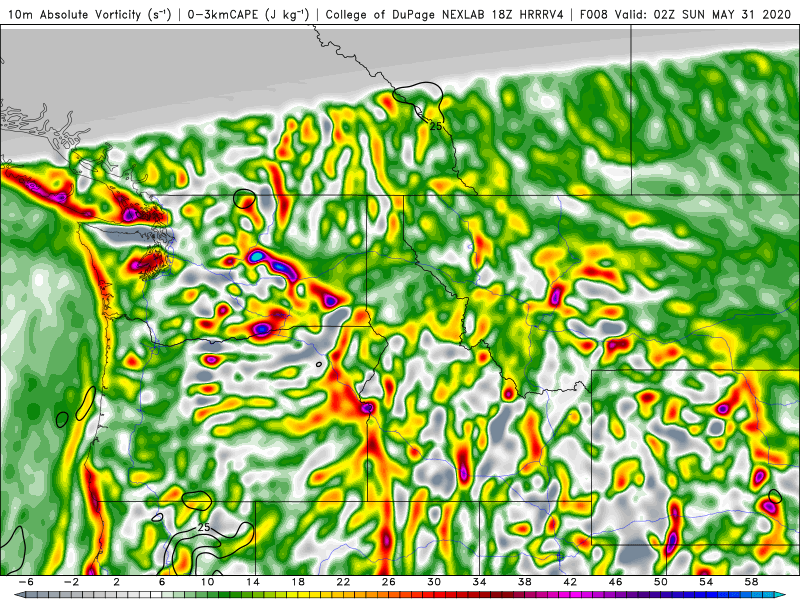Click the "58" color scale value
This screenshot has width=800, height=600.
coord(751,582)
